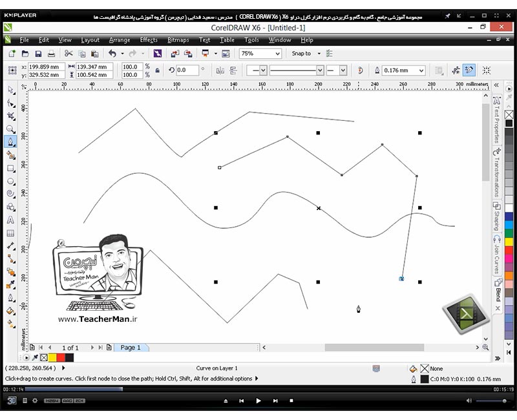This screenshot has width=517, height=420.
Task: Select the Connector tool
Action: point(10,259)
